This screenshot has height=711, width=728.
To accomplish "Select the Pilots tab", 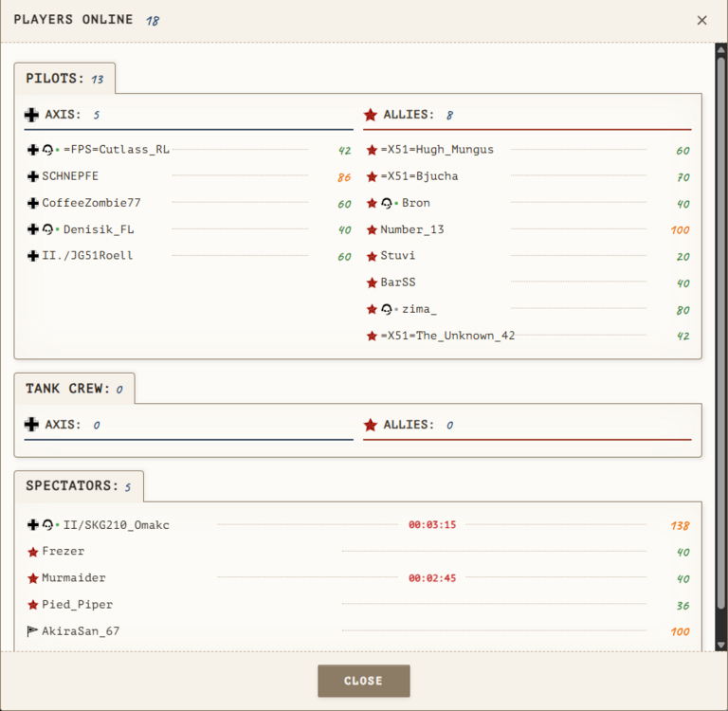I will (64, 79).
